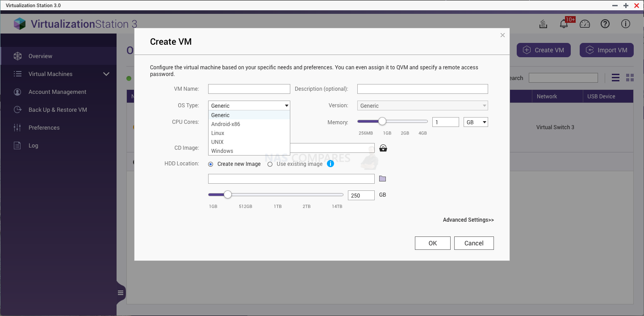Open the task stack icon in header

[x=543, y=24]
